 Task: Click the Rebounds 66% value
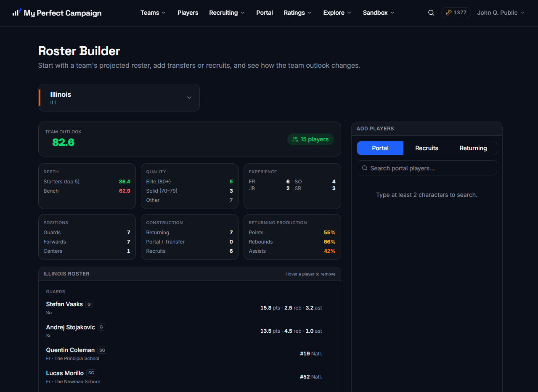[329, 242]
